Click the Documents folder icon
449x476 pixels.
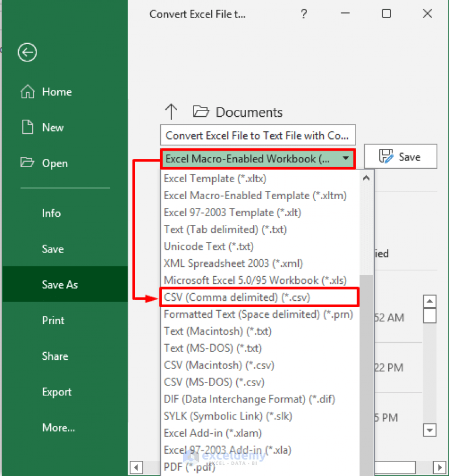(200, 112)
